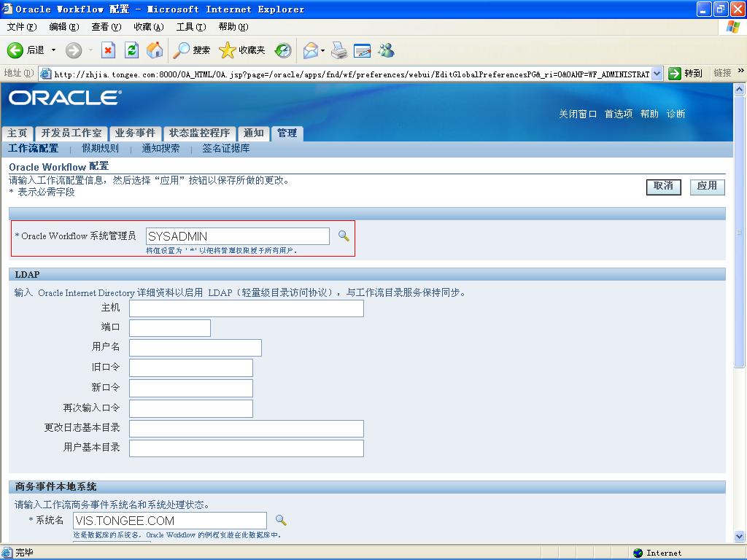This screenshot has width=747, height=560.
Task: Open the 收藏(A) menu
Action: [149, 27]
